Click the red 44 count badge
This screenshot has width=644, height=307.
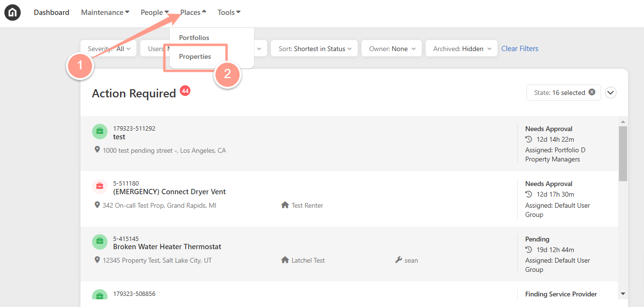click(x=185, y=91)
